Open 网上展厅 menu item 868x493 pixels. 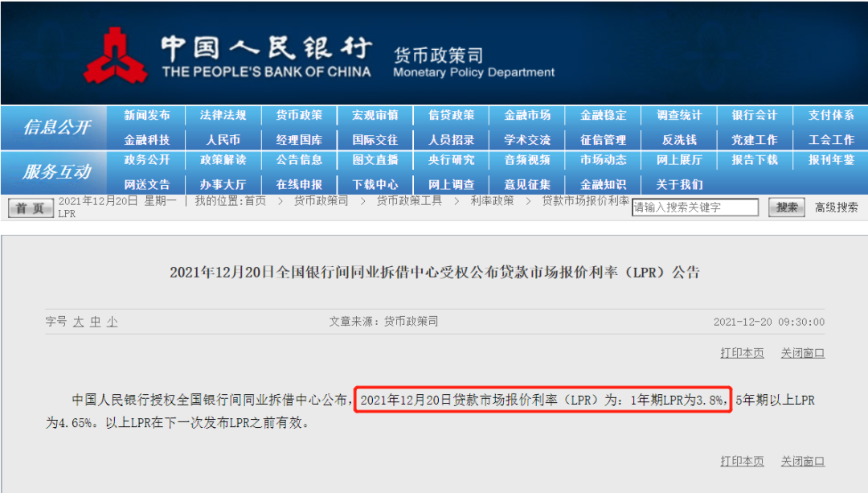click(x=679, y=160)
